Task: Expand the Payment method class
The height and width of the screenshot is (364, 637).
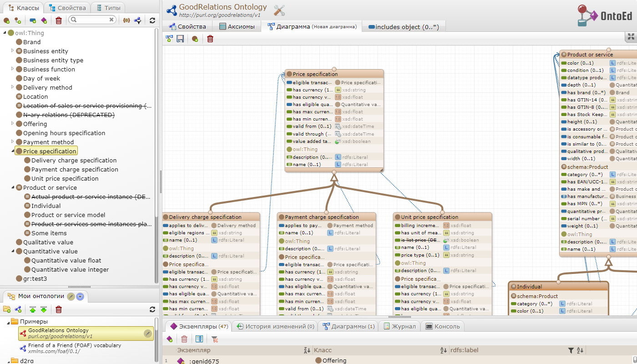Action: tap(13, 142)
